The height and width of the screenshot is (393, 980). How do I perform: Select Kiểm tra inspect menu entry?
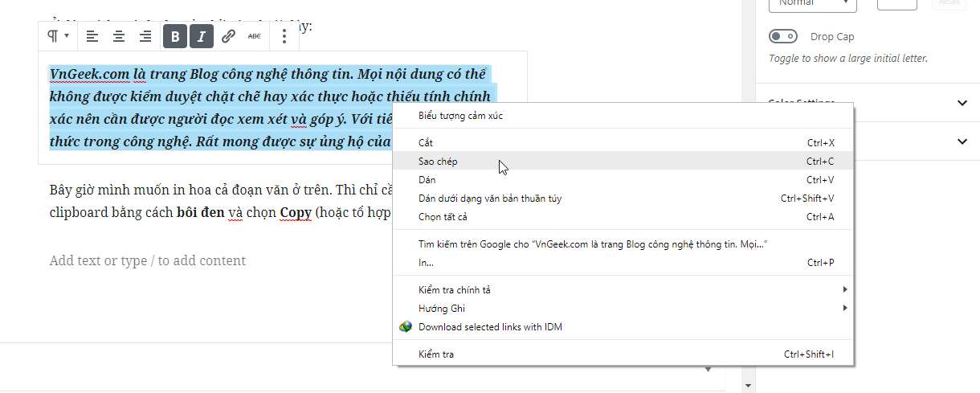coord(623,354)
